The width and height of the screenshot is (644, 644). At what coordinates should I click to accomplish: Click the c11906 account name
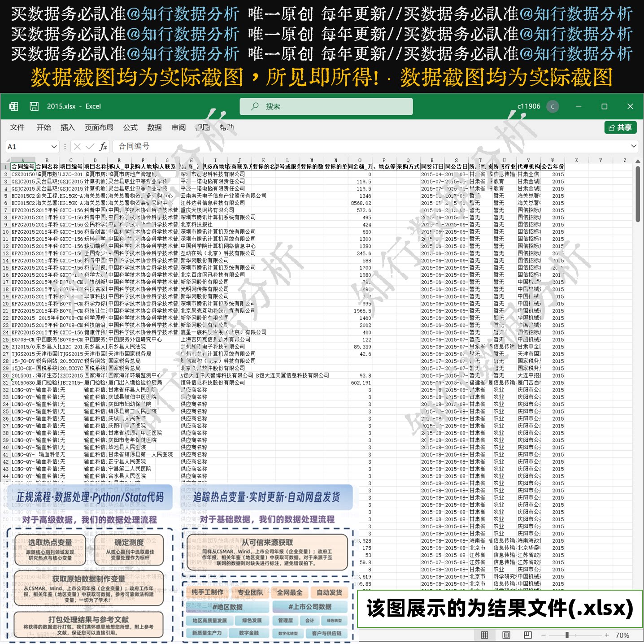pyautogui.click(x=529, y=106)
